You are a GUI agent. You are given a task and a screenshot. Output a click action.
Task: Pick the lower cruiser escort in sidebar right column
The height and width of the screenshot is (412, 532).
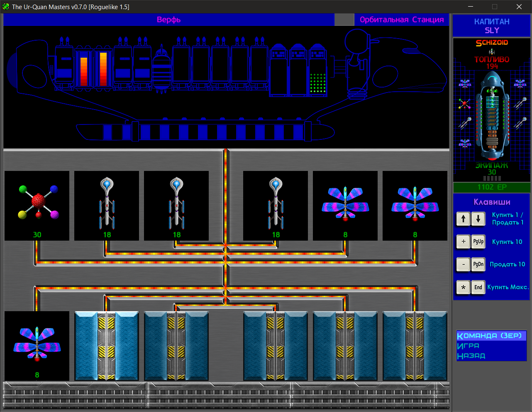pyautogui.click(x=520, y=123)
